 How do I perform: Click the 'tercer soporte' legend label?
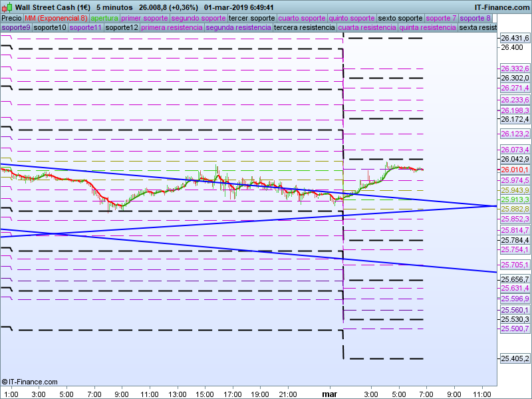pos(251,18)
